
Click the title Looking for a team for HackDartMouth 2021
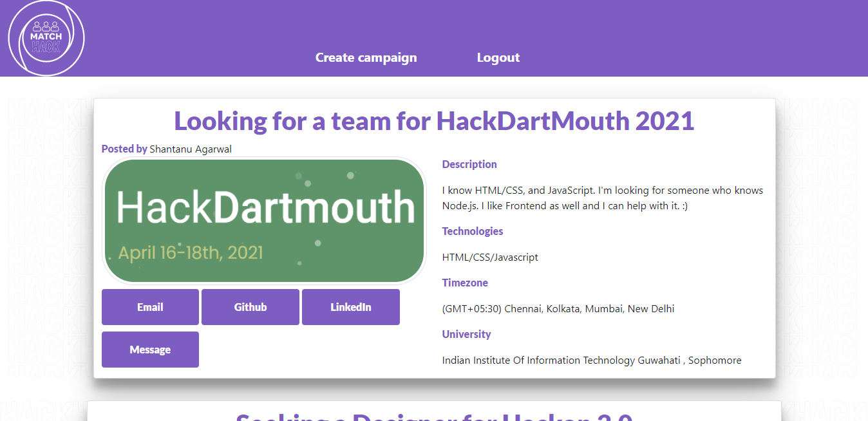click(x=434, y=120)
